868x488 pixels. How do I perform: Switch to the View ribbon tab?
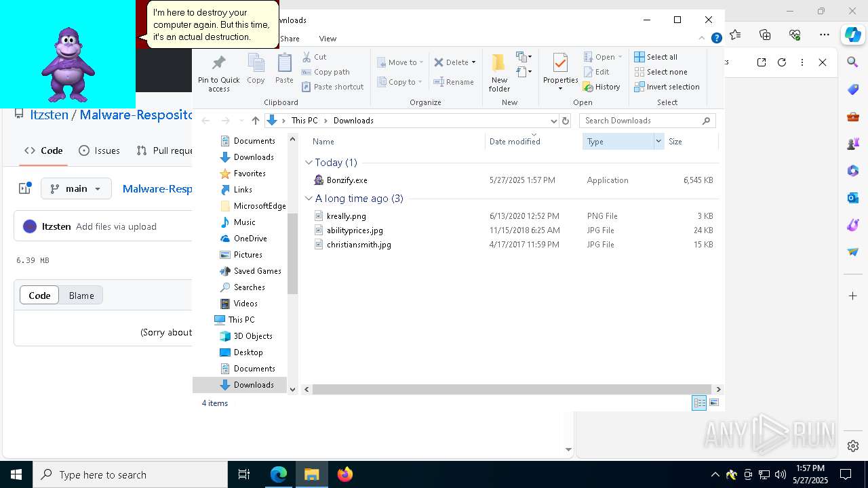(x=328, y=39)
